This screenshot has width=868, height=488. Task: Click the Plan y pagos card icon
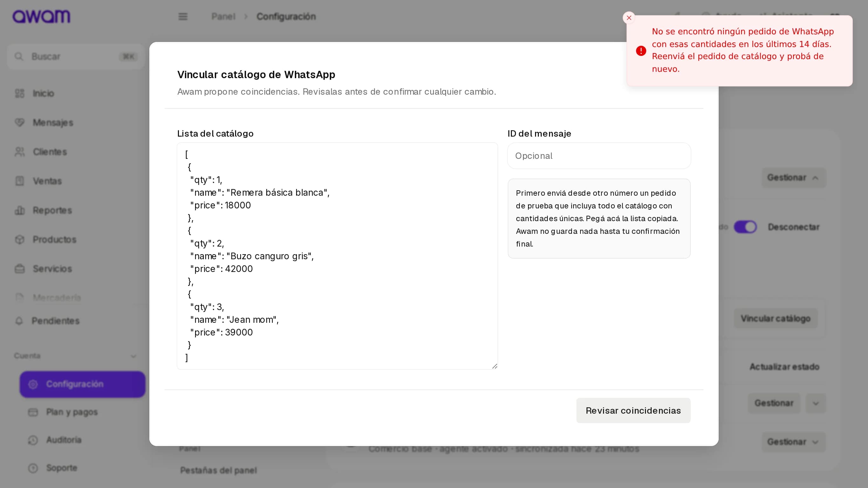pos(33,412)
